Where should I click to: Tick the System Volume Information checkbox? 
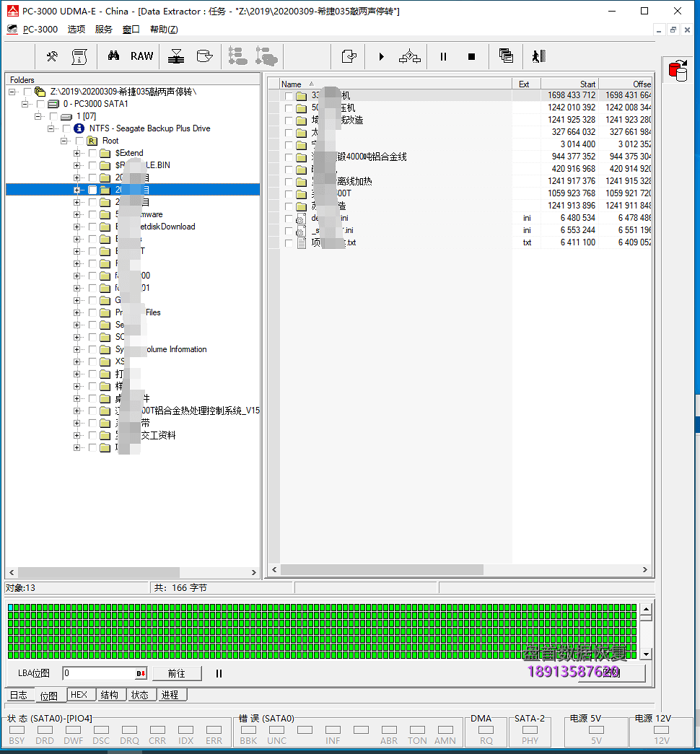(93, 350)
